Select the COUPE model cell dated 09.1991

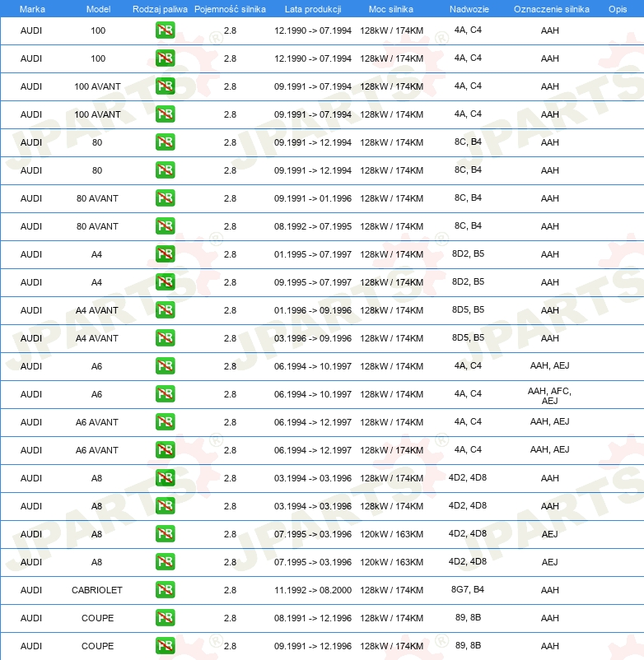click(97, 646)
